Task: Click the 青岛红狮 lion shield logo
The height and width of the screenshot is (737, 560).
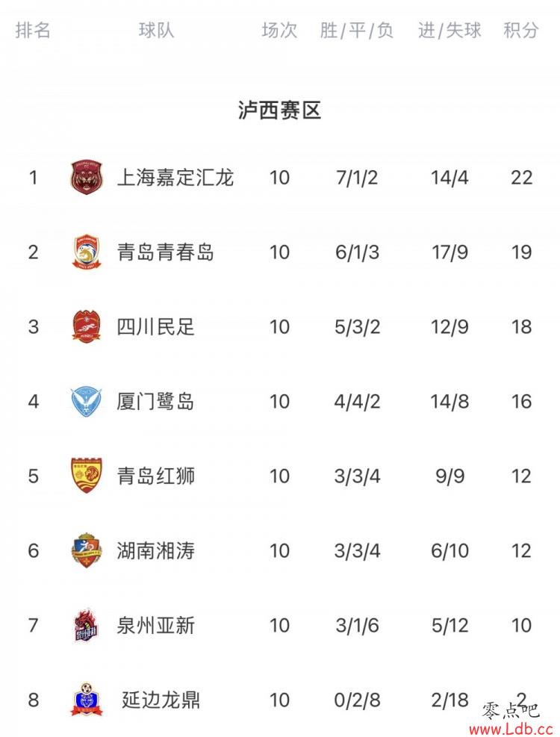Action: 87,475
